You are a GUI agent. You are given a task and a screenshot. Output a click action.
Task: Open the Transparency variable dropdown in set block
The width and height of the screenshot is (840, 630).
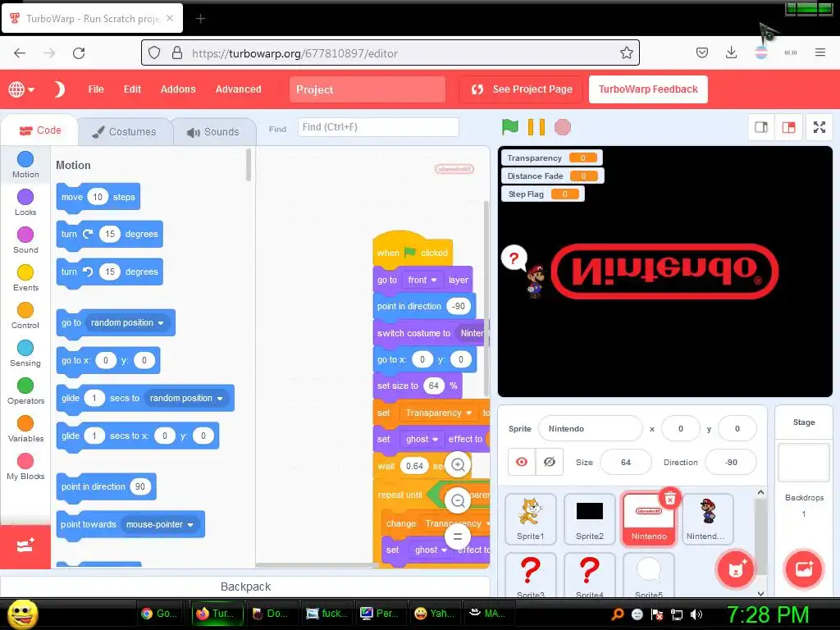[x=439, y=413]
